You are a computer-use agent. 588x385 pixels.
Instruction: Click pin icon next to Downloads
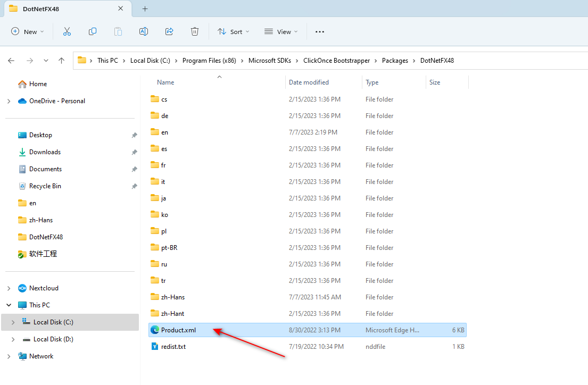click(134, 152)
